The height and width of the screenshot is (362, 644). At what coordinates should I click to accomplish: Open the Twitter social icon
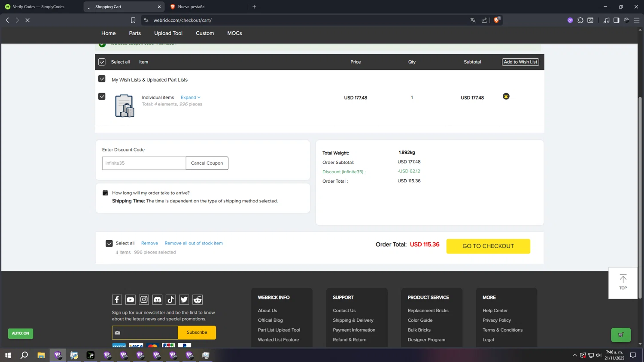[x=184, y=299]
